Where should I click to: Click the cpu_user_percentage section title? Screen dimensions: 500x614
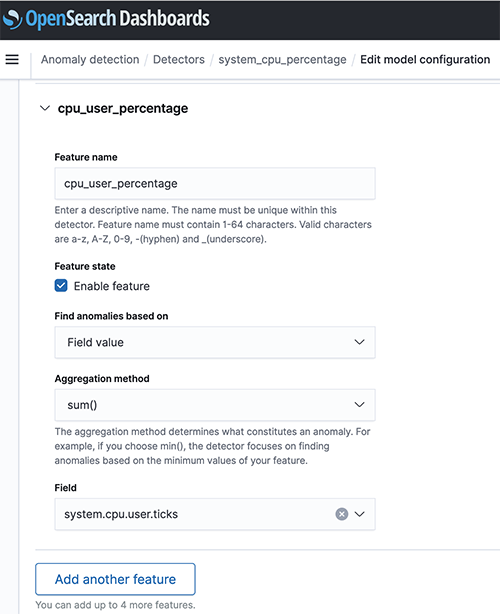coord(123,108)
